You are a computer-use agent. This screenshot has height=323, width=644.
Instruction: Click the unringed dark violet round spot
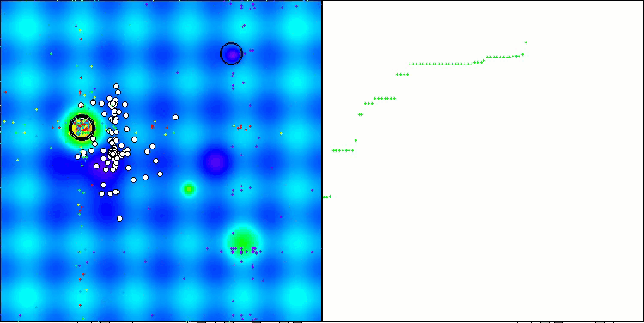pos(216,161)
